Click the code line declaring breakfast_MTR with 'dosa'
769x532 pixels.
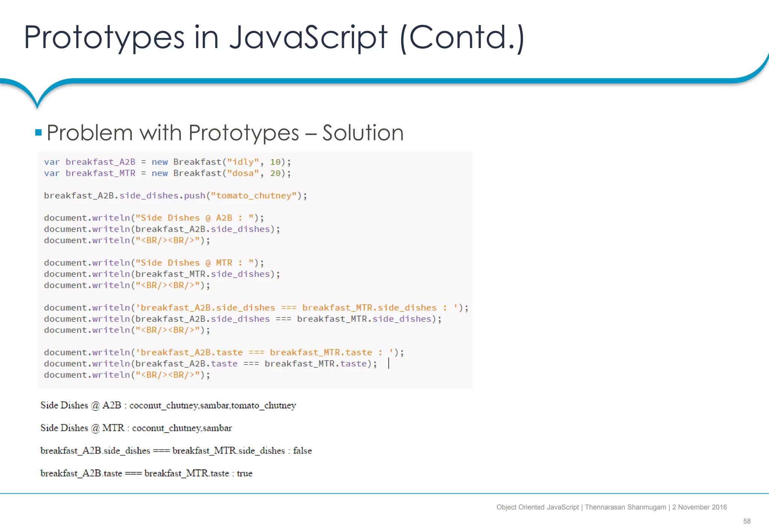(167, 173)
